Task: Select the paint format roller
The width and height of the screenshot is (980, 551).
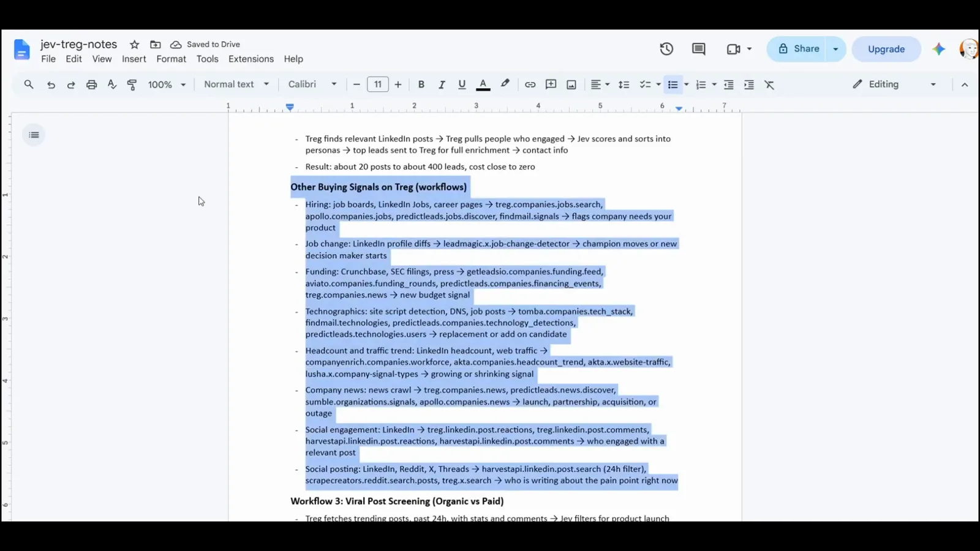Action: tap(132, 84)
